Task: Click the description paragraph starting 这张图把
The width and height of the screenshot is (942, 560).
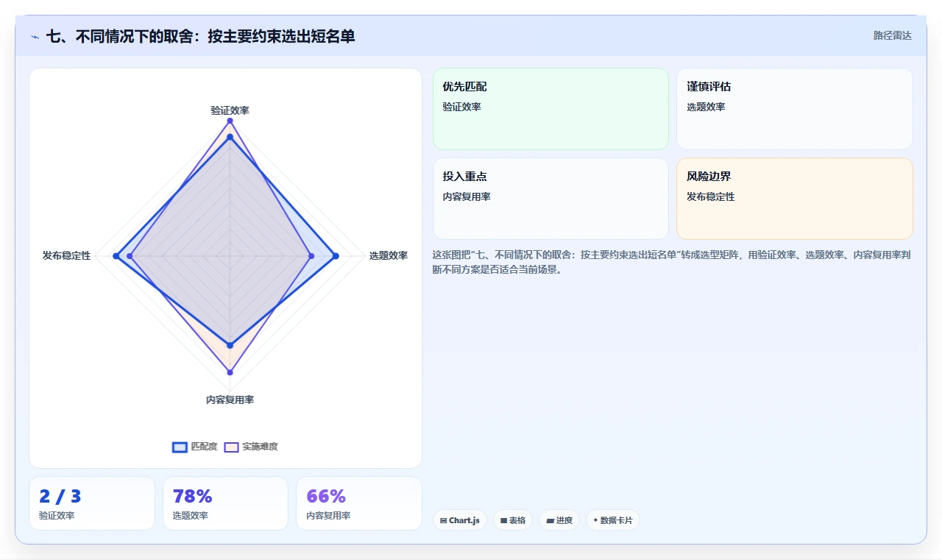Action: click(x=673, y=262)
